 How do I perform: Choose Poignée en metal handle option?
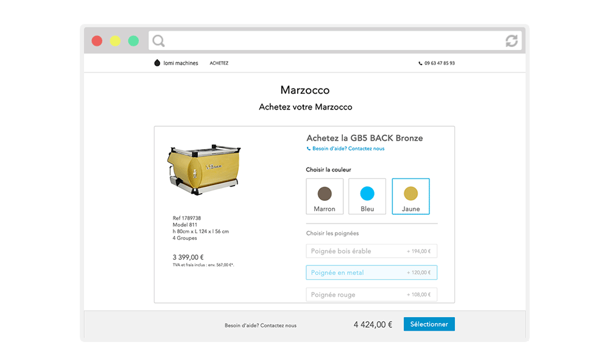pos(371,273)
